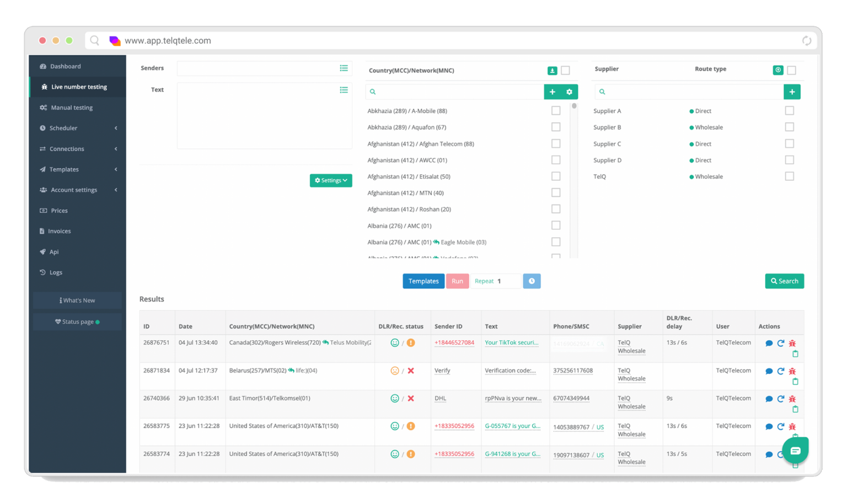Select the Afghanistan / Etisalat (50) checkbox
This screenshot has height=504, width=847.
556,176
